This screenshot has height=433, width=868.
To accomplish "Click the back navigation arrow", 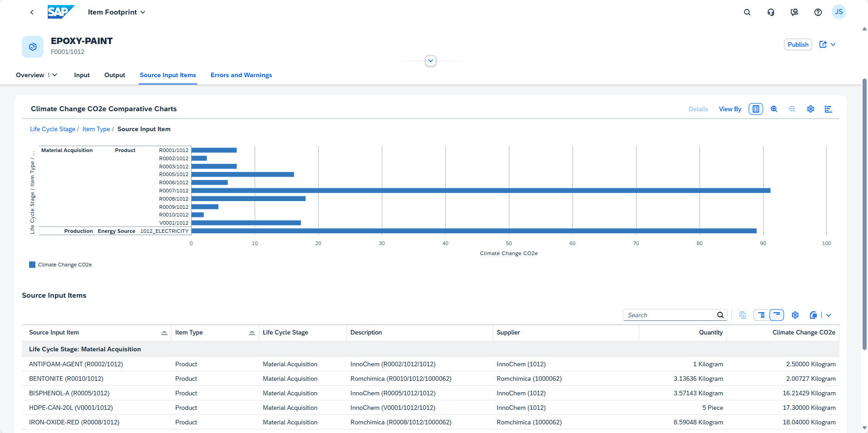I will click(x=32, y=12).
